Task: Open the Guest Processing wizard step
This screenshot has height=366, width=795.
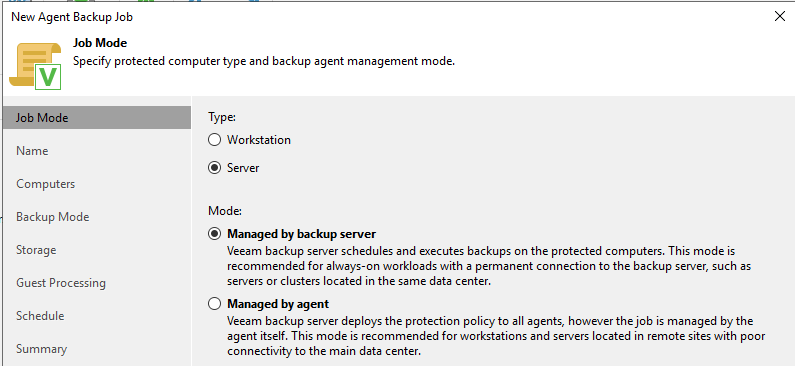Action: [97, 282]
